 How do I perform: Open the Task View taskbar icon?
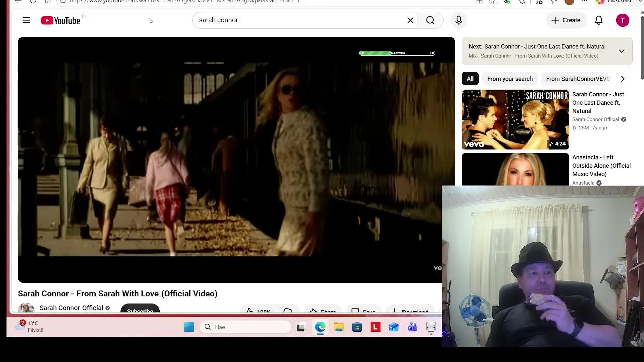[x=301, y=327]
